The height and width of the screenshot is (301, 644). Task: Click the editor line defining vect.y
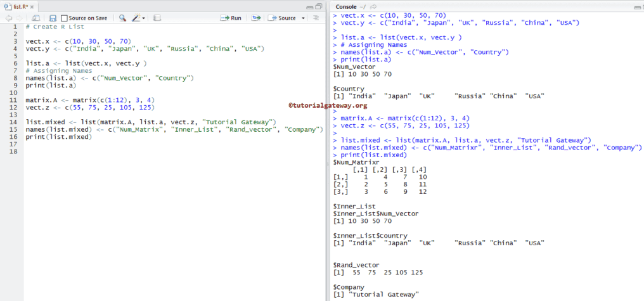click(145, 49)
